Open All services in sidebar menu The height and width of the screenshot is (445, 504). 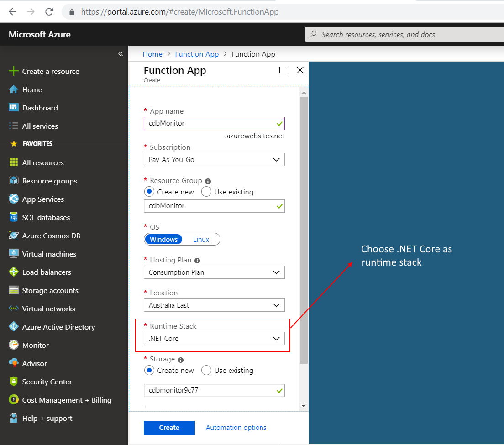coord(40,126)
